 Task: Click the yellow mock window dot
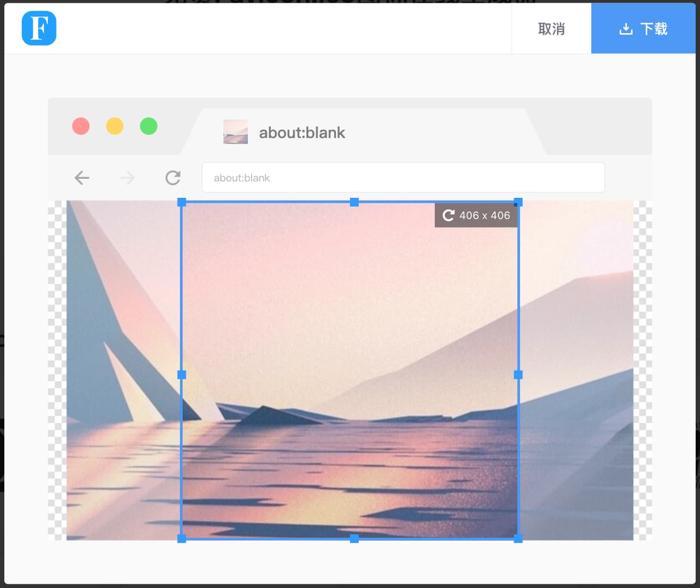[115, 126]
